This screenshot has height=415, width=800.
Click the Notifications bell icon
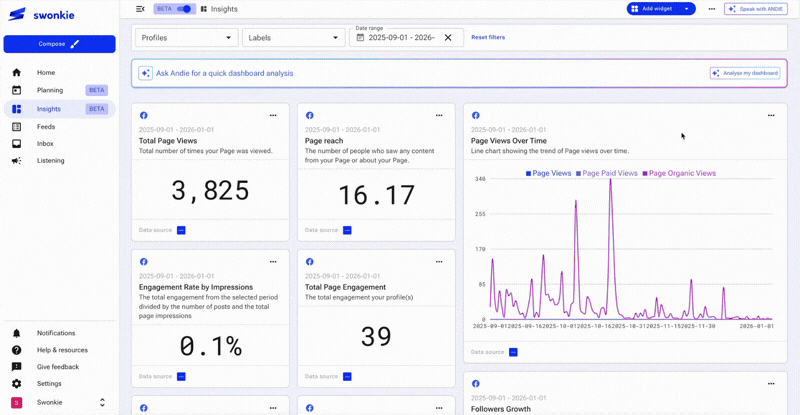(16, 333)
